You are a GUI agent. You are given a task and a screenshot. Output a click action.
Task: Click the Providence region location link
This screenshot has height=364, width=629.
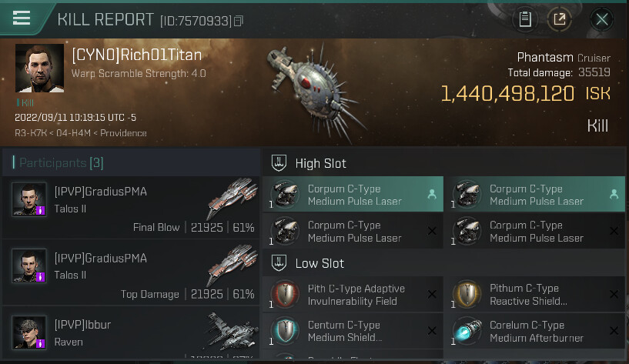point(122,133)
